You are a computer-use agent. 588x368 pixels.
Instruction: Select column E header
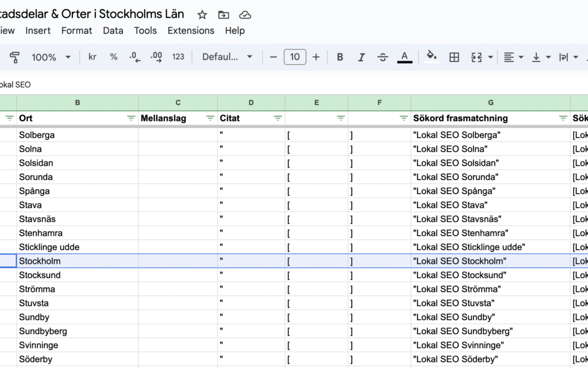click(x=316, y=102)
